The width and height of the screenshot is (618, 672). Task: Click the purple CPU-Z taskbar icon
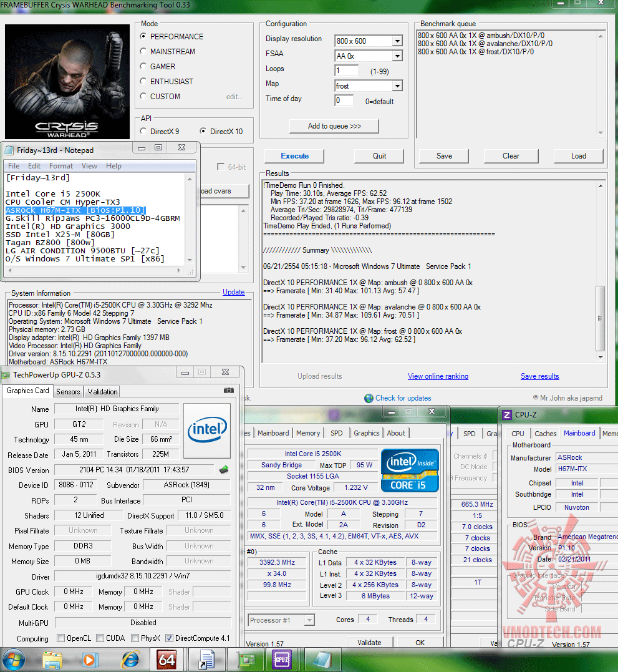pos(282,660)
